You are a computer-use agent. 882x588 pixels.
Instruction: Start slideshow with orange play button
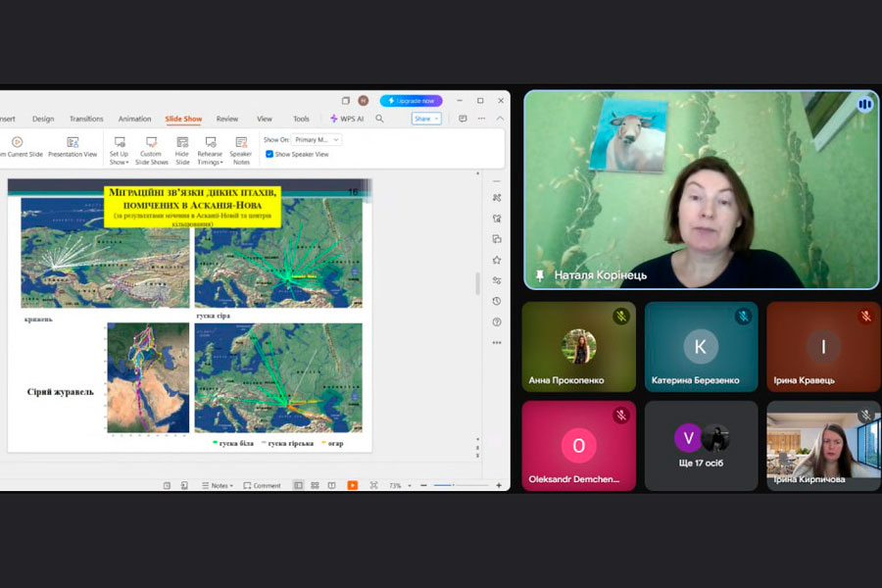(x=353, y=485)
